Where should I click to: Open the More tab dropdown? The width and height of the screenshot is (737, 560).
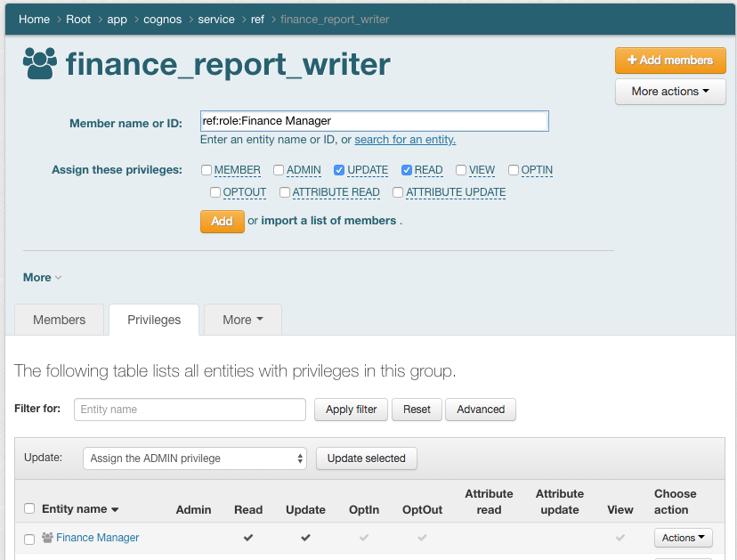click(x=243, y=320)
